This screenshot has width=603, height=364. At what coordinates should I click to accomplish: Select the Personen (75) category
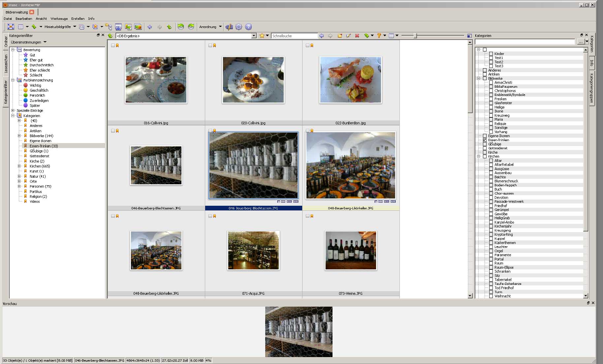(x=40, y=186)
